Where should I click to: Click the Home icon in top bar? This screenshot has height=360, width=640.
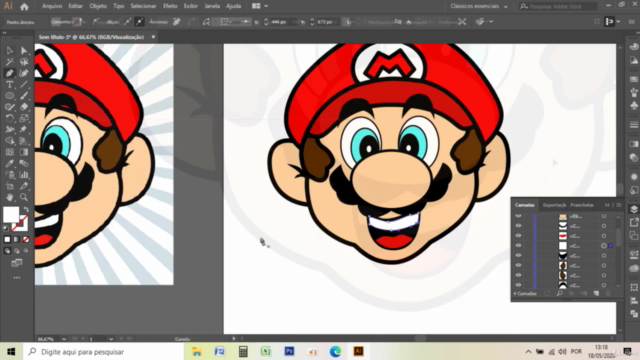click(24, 6)
